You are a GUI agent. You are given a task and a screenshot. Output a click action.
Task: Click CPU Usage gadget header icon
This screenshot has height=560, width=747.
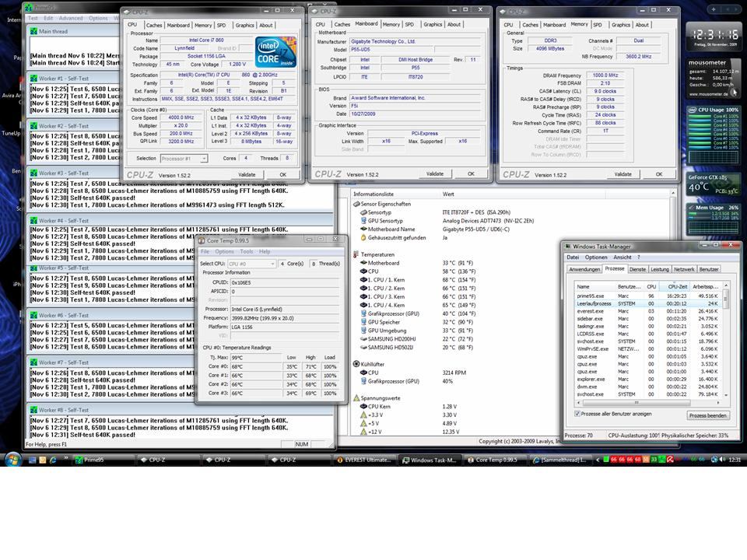(693, 110)
